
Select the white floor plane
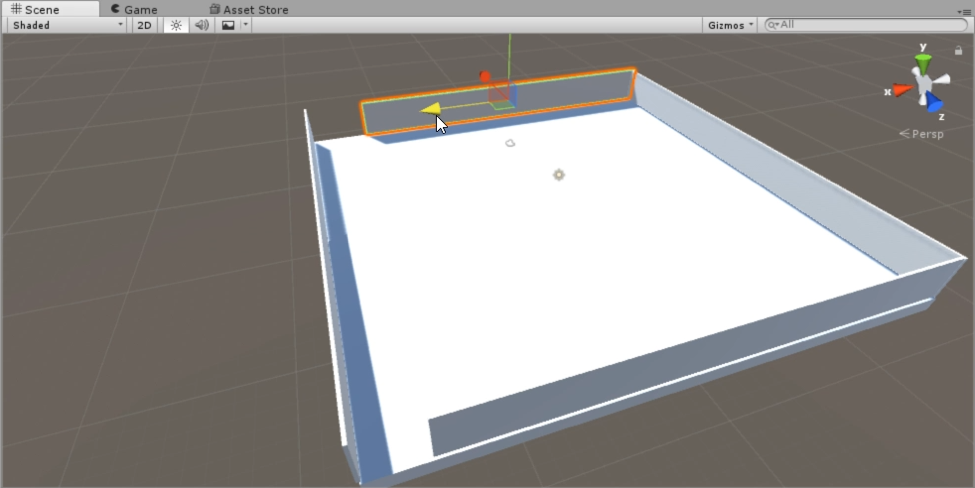pyautogui.click(x=591, y=261)
